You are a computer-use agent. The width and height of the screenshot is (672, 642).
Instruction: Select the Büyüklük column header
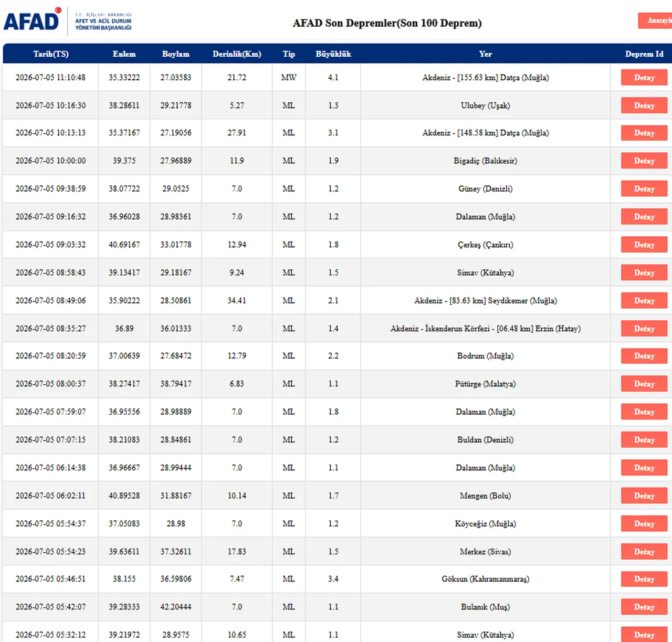333,54
